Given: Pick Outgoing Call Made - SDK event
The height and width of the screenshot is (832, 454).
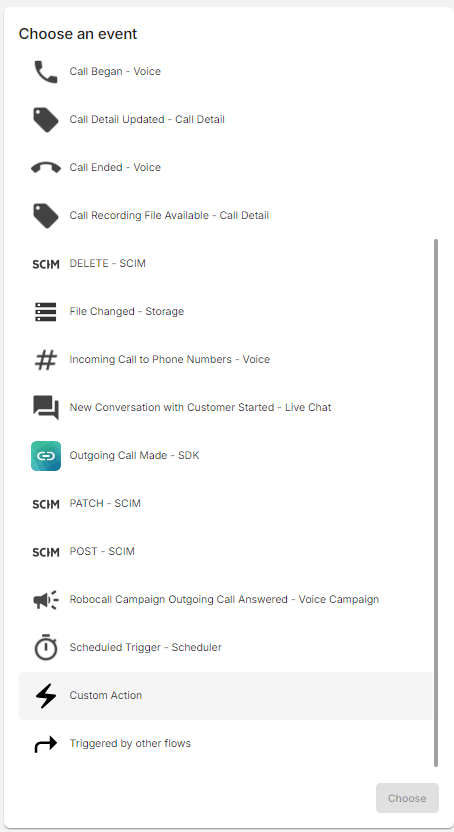Looking at the screenshot, I should pyautogui.click(x=226, y=456).
